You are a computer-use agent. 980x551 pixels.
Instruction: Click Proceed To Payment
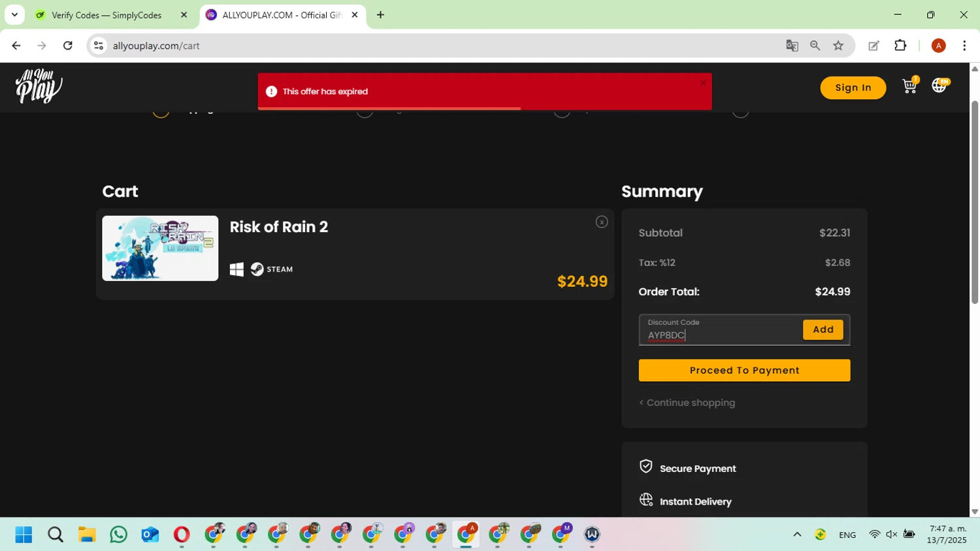coord(744,371)
